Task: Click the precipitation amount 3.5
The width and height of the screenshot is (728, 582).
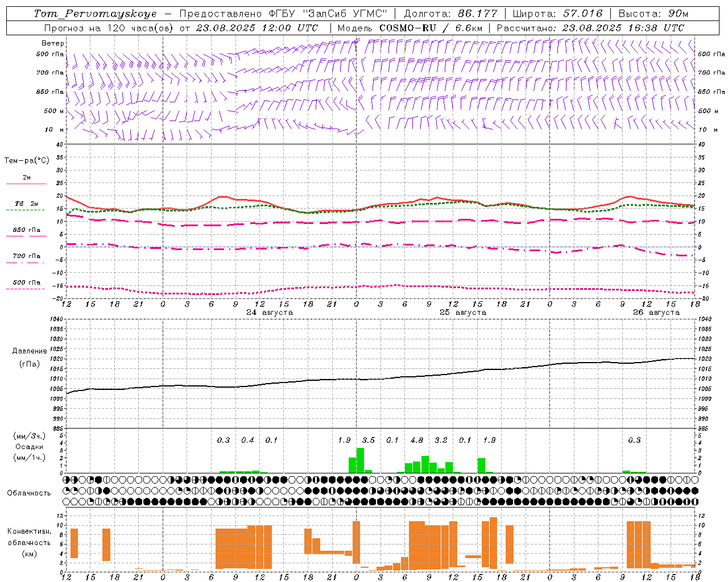Action: tap(369, 440)
